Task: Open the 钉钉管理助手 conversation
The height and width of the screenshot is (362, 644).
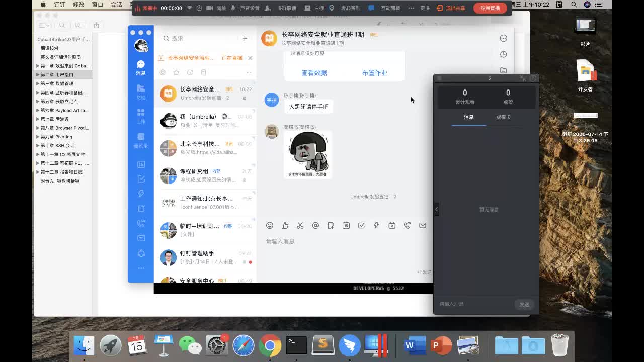Action: [x=205, y=257]
